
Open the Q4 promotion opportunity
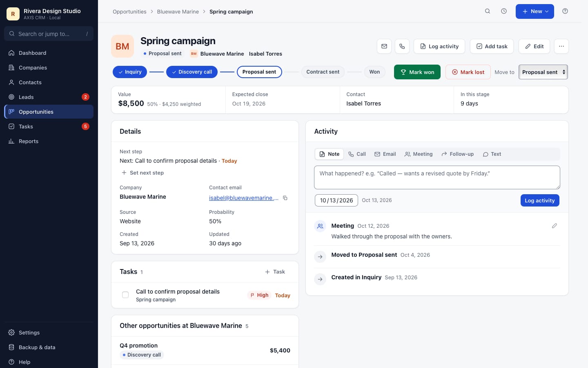click(x=205, y=350)
